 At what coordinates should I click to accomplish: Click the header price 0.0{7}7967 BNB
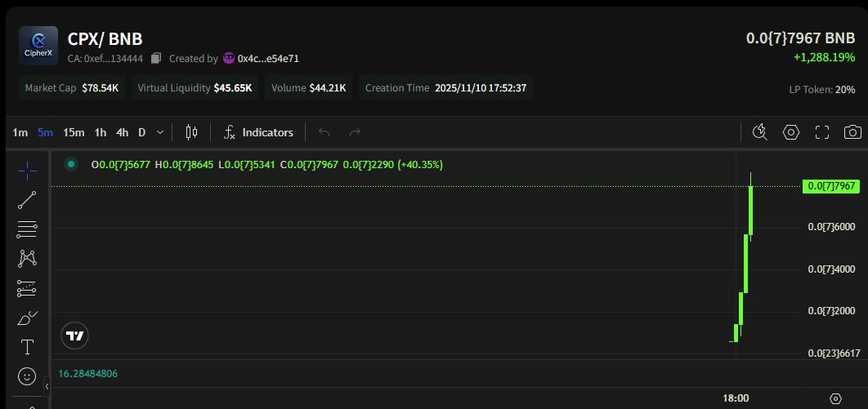(800, 38)
